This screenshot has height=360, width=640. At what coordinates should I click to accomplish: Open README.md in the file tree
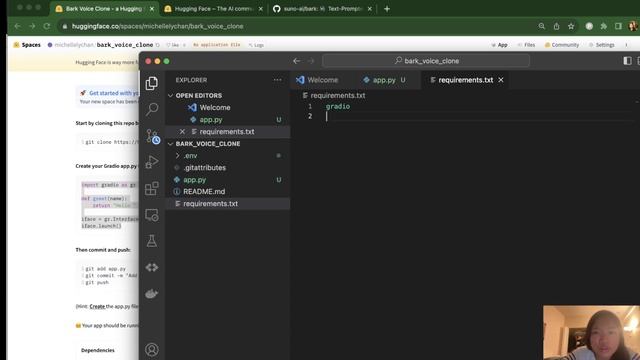pos(204,191)
